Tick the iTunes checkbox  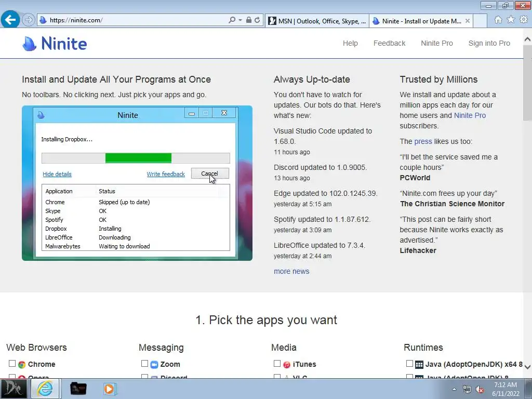click(277, 363)
